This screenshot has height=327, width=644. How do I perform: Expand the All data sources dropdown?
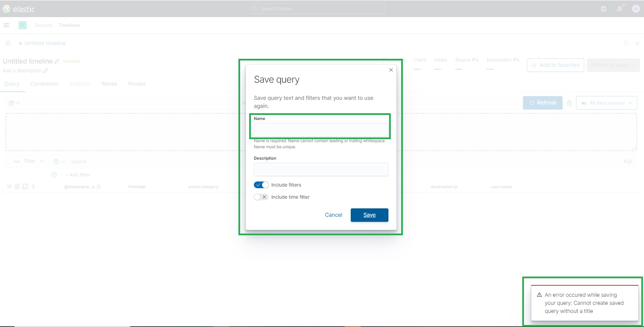tap(607, 103)
